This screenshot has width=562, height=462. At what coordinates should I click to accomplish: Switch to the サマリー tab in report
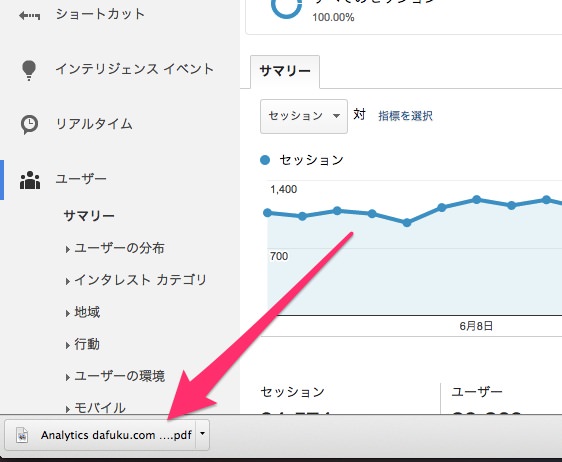tap(285, 71)
